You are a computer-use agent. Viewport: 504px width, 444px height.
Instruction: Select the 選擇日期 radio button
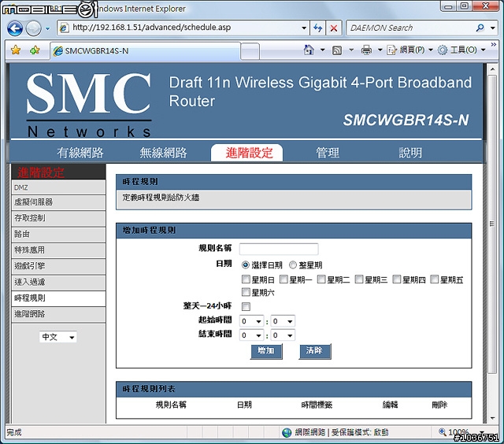click(245, 265)
